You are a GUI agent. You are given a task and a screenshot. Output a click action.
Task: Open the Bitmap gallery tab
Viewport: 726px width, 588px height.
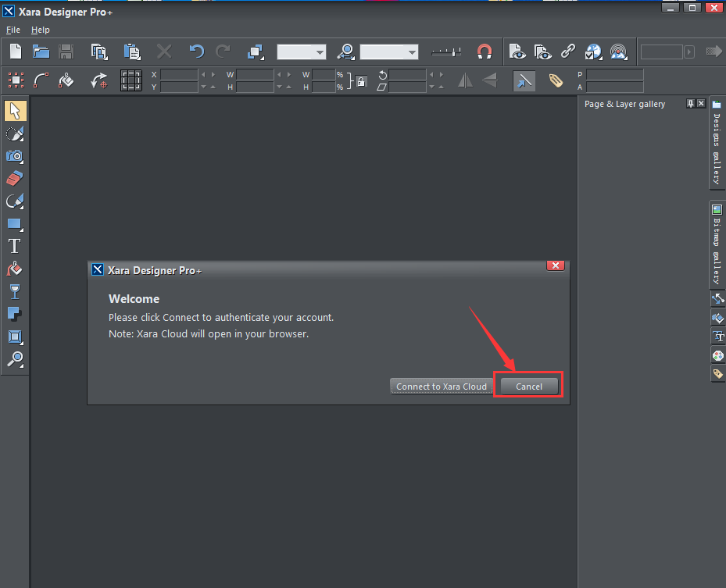(x=717, y=244)
